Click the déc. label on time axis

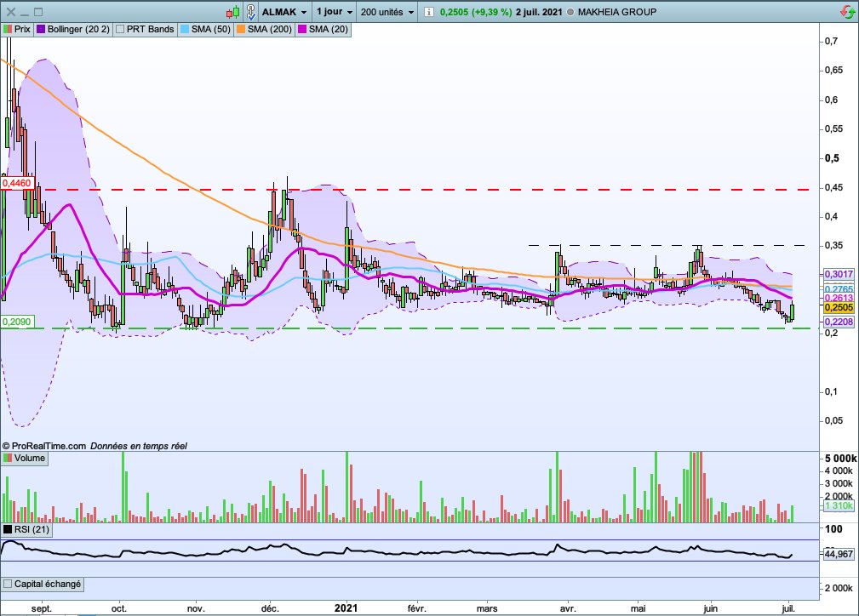pos(270,609)
